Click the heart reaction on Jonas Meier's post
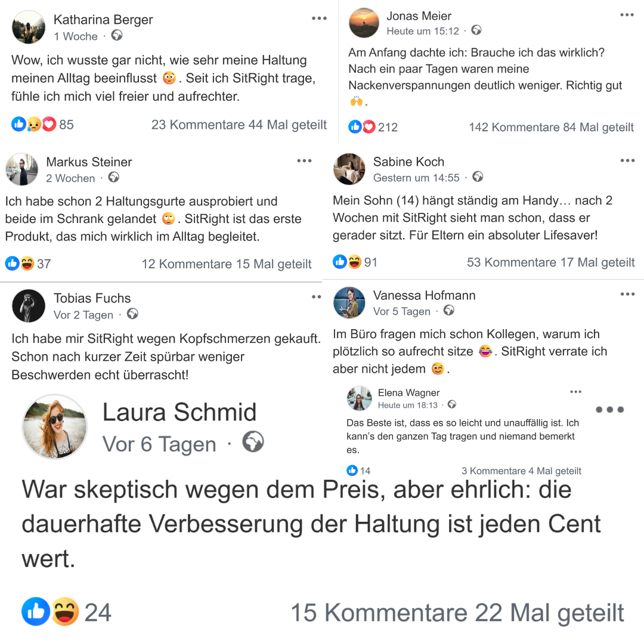 coord(369,126)
